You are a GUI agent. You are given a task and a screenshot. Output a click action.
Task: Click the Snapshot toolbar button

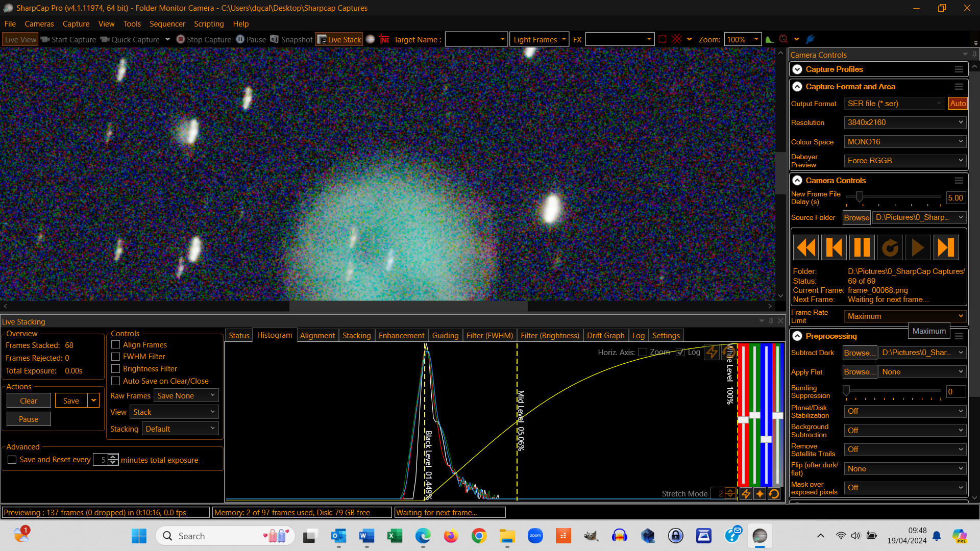(291, 39)
